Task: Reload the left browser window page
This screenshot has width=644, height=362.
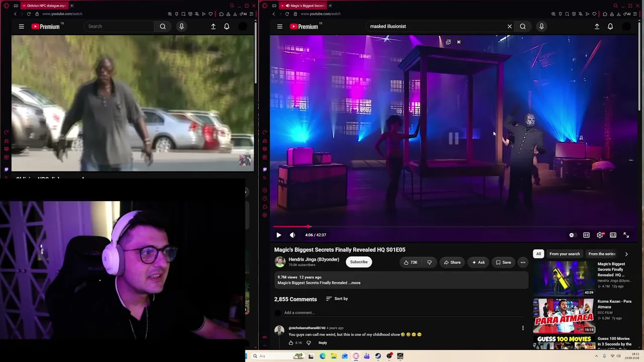Action: 29,14
